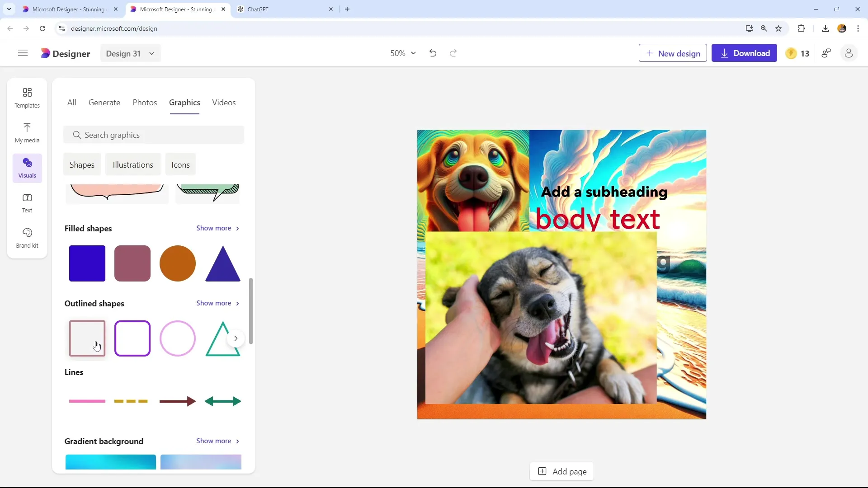The width and height of the screenshot is (868, 488).
Task: Click the address bar URL
Action: pos(114,28)
